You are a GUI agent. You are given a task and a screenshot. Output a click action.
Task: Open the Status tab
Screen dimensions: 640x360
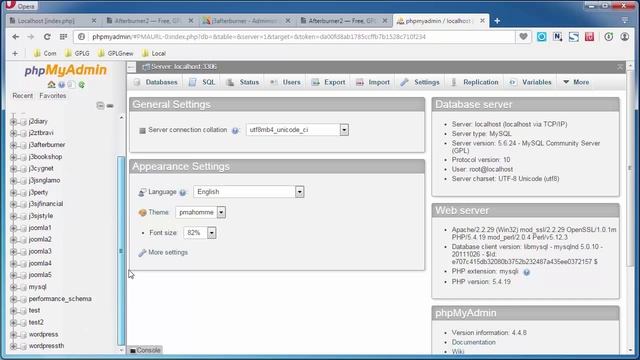click(x=243, y=82)
